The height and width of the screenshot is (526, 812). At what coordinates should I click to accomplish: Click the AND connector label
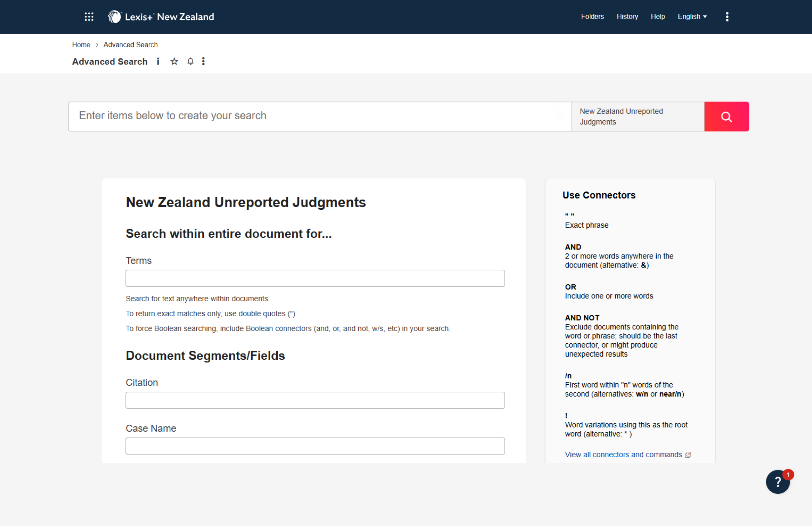pyautogui.click(x=573, y=247)
